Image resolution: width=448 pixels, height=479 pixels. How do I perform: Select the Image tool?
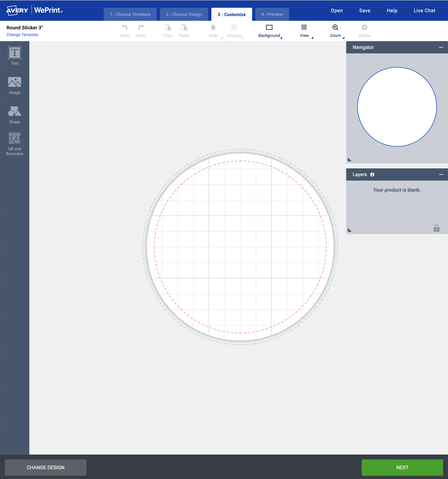pos(14,85)
